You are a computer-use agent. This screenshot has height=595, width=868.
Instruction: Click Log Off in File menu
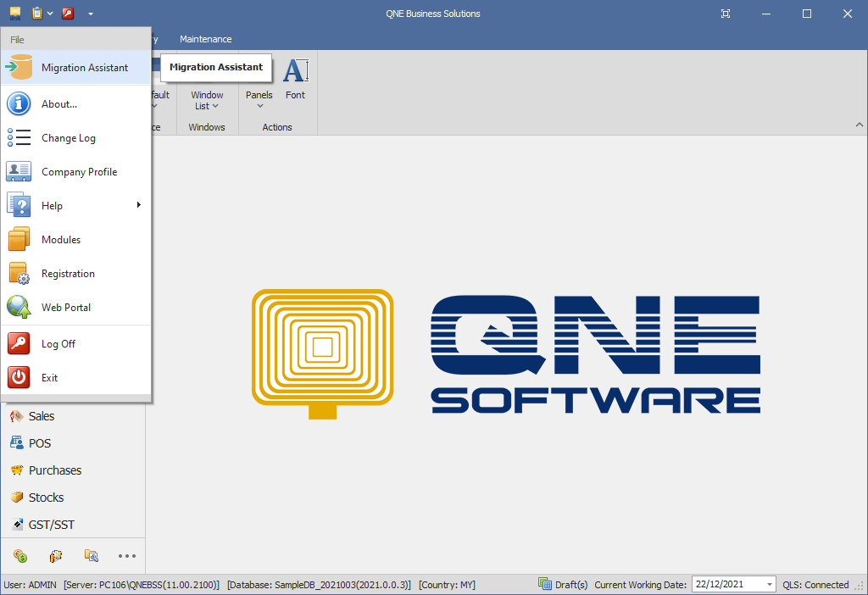pos(58,344)
